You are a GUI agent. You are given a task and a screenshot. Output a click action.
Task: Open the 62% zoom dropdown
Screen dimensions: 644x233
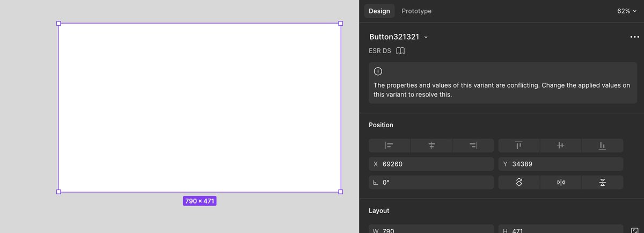[626, 11]
